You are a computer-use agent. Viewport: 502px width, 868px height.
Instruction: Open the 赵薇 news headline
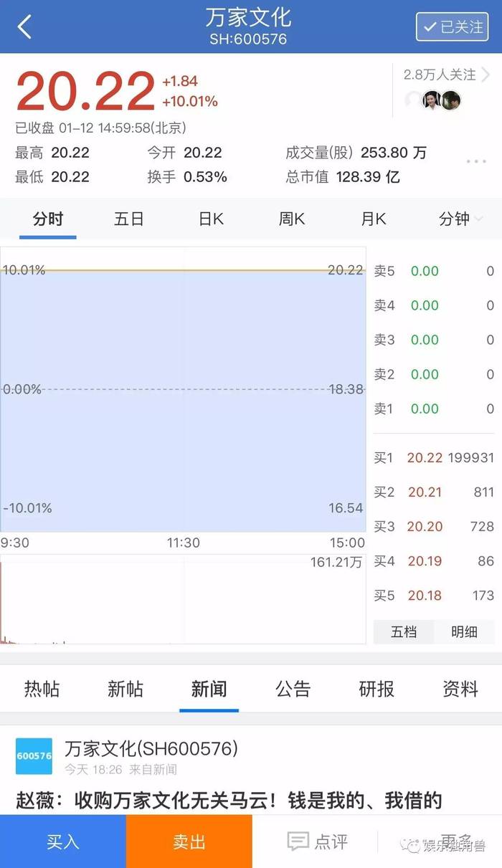(x=229, y=800)
